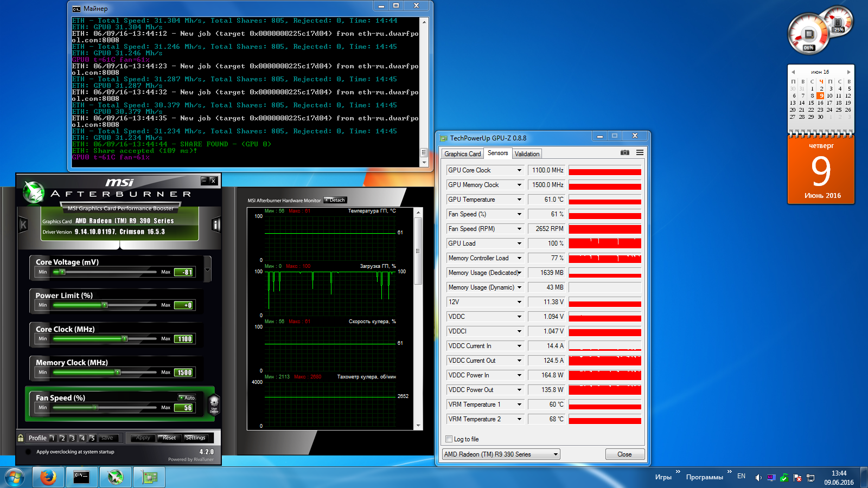Expand the GPU Core Clock sensor dropdown
Viewport: 868px width, 488px height.
pyautogui.click(x=519, y=170)
